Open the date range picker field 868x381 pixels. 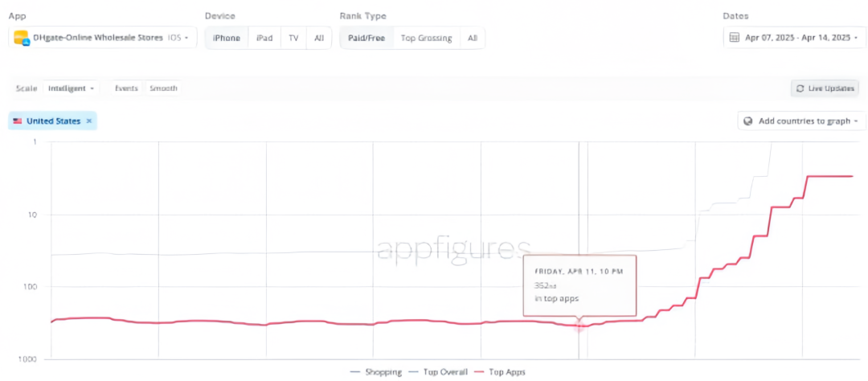coord(792,38)
